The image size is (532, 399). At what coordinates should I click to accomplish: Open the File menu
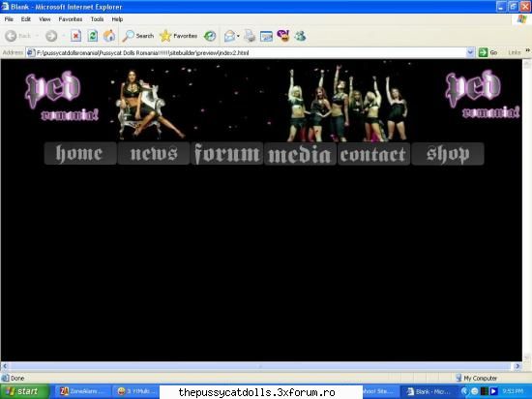click(x=9, y=19)
